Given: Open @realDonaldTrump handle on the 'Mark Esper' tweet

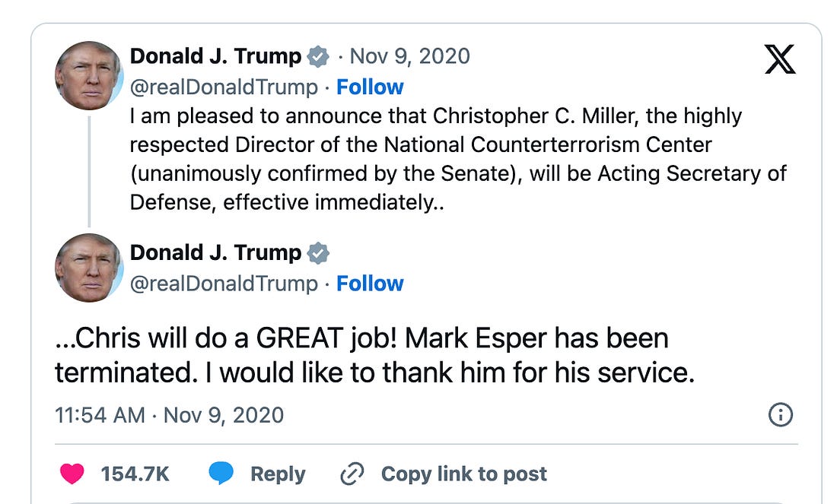Looking at the screenshot, I should 224,284.
